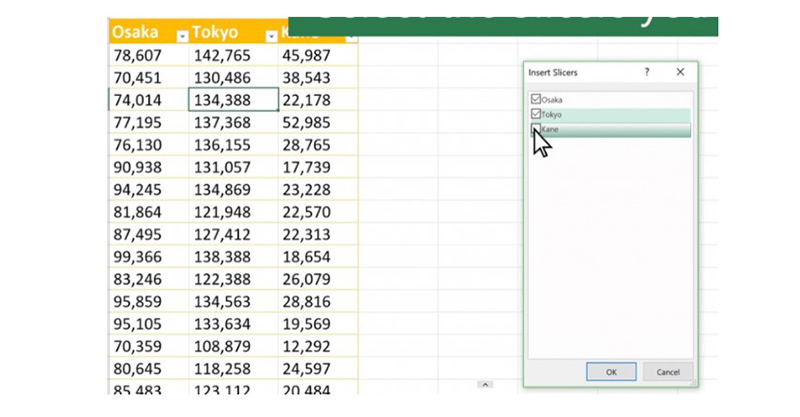Select cell with value 76,130

tap(149, 145)
